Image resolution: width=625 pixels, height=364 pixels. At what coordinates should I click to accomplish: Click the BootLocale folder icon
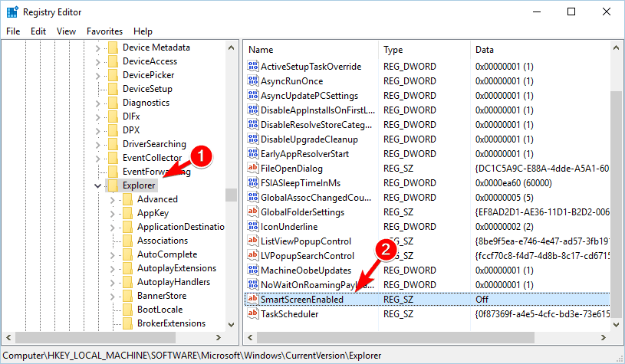(128, 310)
